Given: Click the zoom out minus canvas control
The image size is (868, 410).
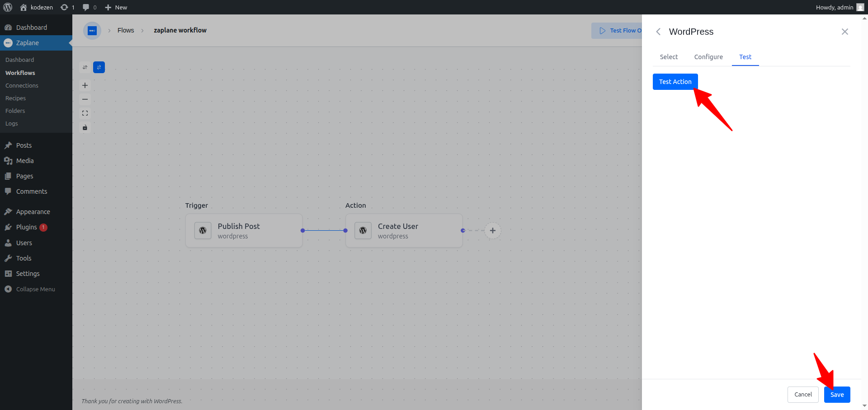Looking at the screenshot, I should tap(85, 99).
